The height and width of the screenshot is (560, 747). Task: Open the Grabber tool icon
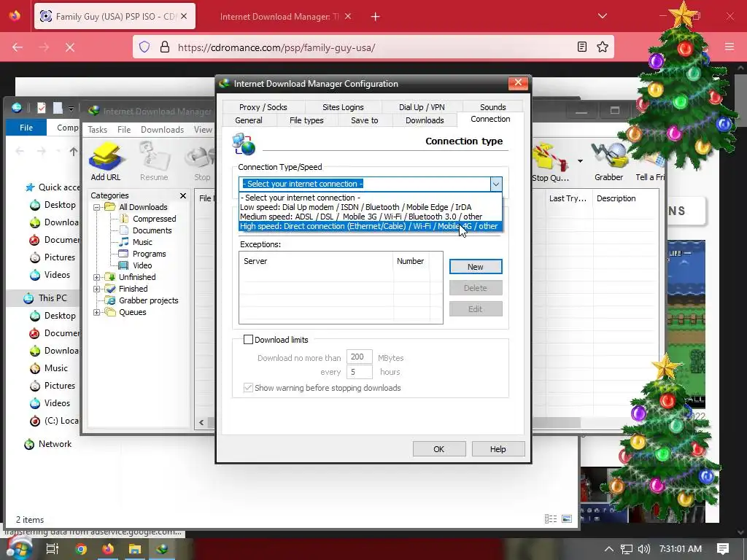click(608, 163)
